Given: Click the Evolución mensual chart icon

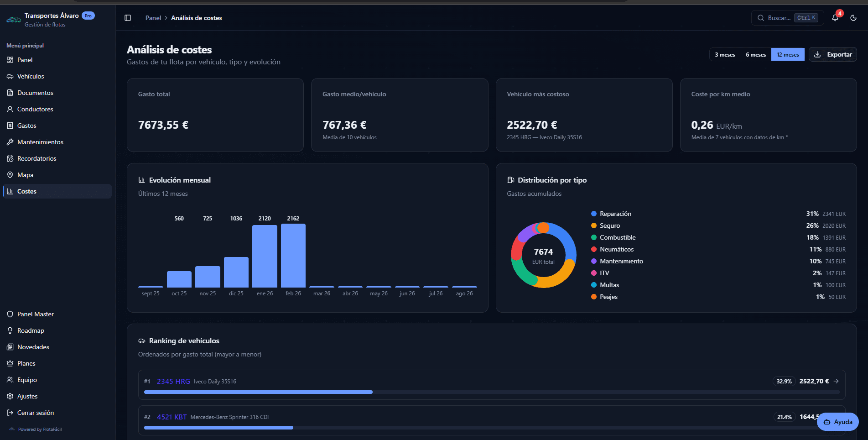Looking at the screenshot, I should pyautogui.click(x=141, y=180).
